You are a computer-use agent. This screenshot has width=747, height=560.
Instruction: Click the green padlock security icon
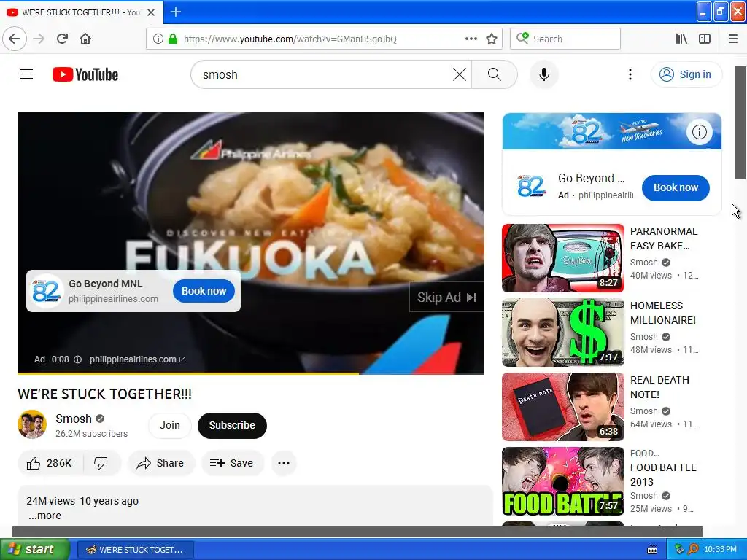click(x=172, y=39)
